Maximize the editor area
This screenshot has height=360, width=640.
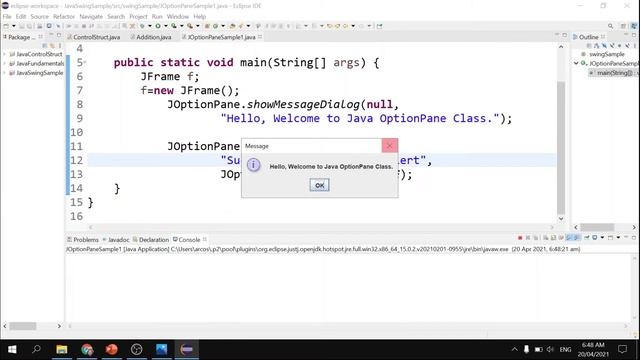pos(564,35)
